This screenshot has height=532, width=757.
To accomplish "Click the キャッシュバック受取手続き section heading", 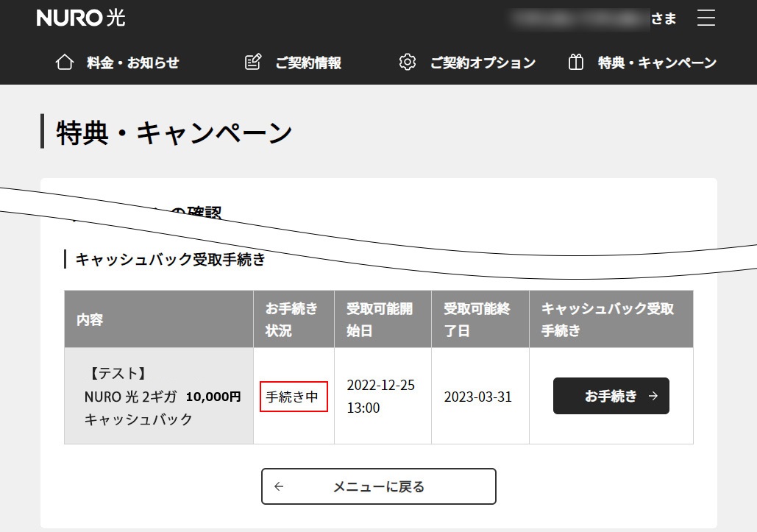I will [x=168, y=259].
